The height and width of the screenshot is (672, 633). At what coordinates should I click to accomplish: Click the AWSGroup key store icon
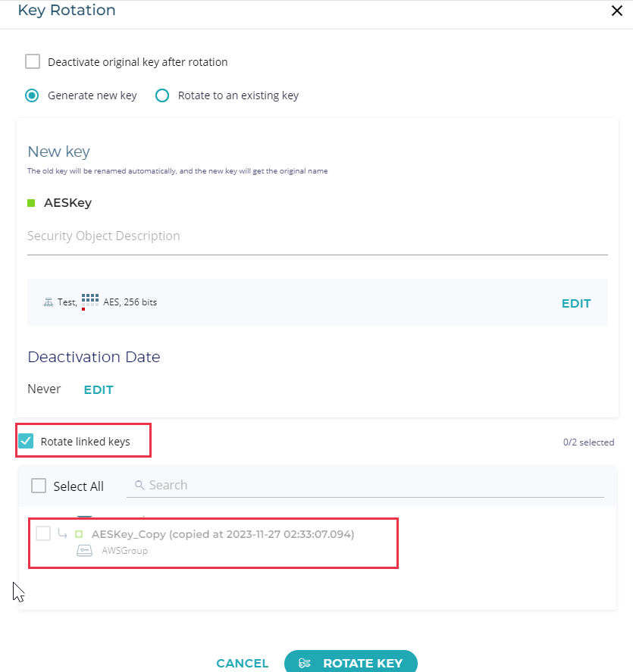[x=85, y=551]
